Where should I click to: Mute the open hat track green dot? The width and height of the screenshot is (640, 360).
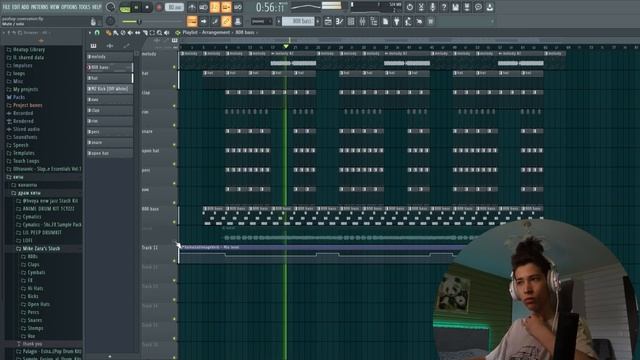175,164
